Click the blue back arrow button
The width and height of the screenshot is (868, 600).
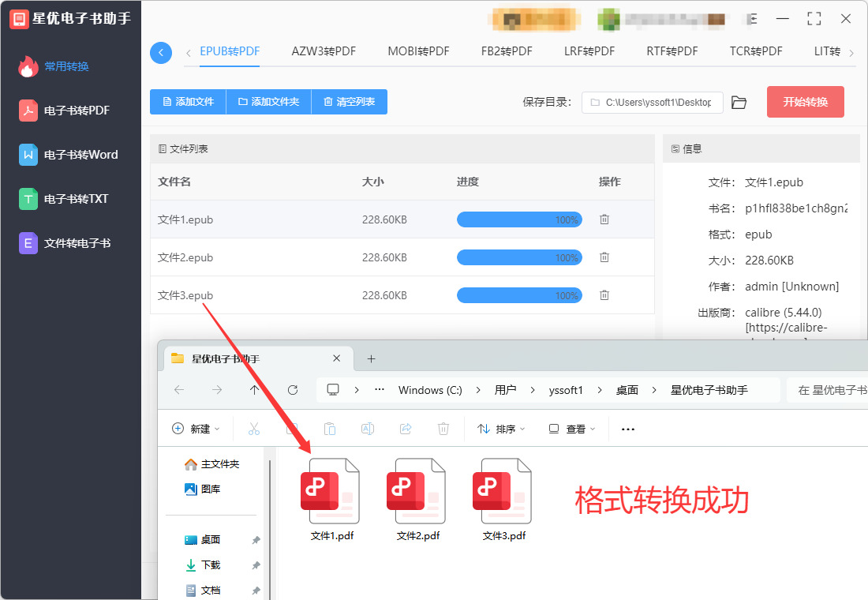161,53
